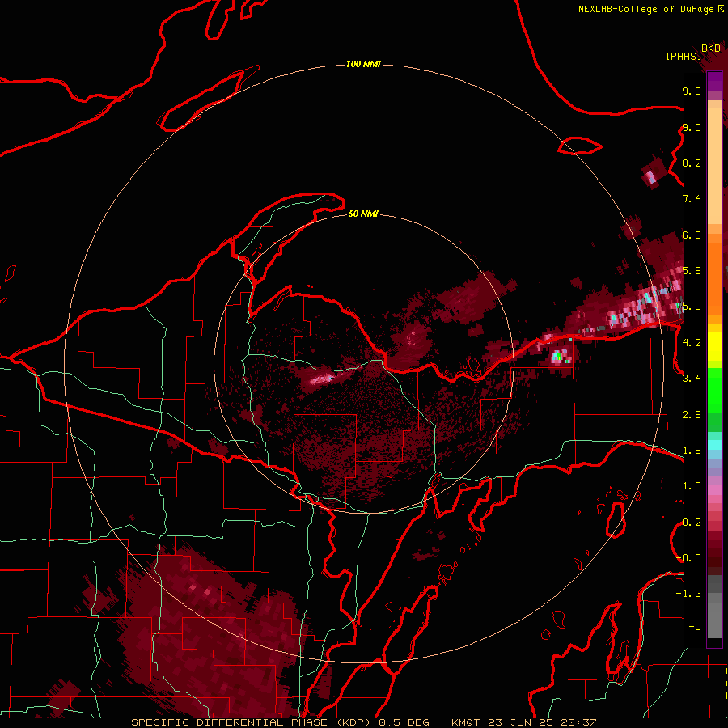This screenshot has height=728, width=728.
Task: Click the 50 NMI range ring label
Action: [363, 214]
